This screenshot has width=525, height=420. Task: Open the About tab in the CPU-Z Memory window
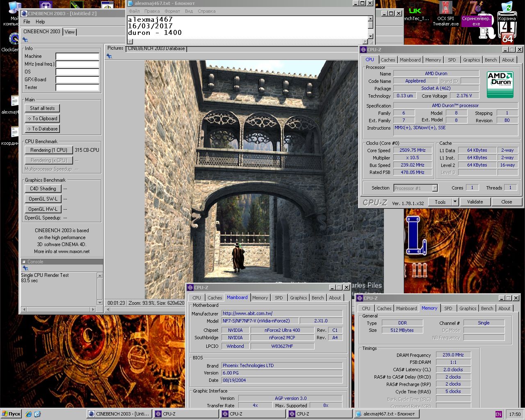point(504,308)
